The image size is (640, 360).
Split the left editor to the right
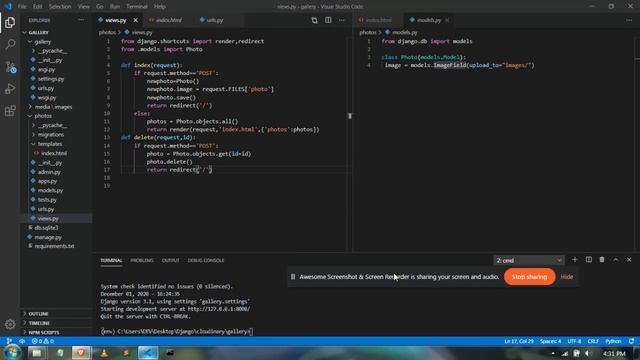328,20
